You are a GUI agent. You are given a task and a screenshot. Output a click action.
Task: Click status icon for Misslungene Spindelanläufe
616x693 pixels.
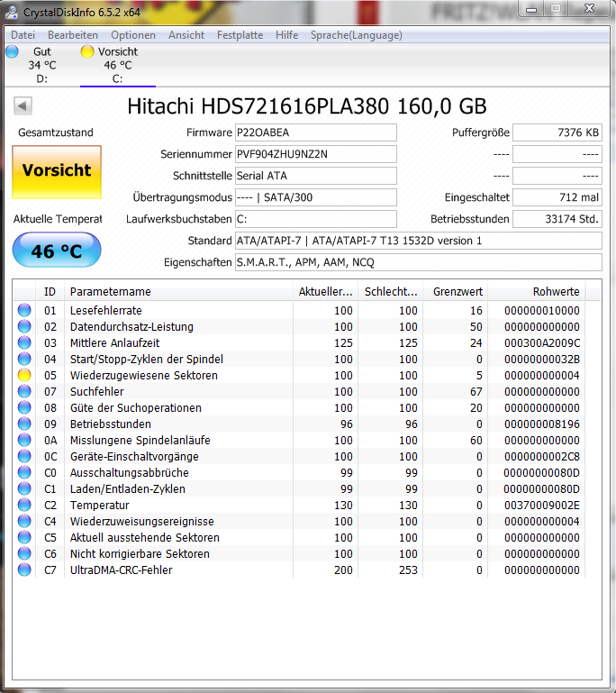(24, 440)
